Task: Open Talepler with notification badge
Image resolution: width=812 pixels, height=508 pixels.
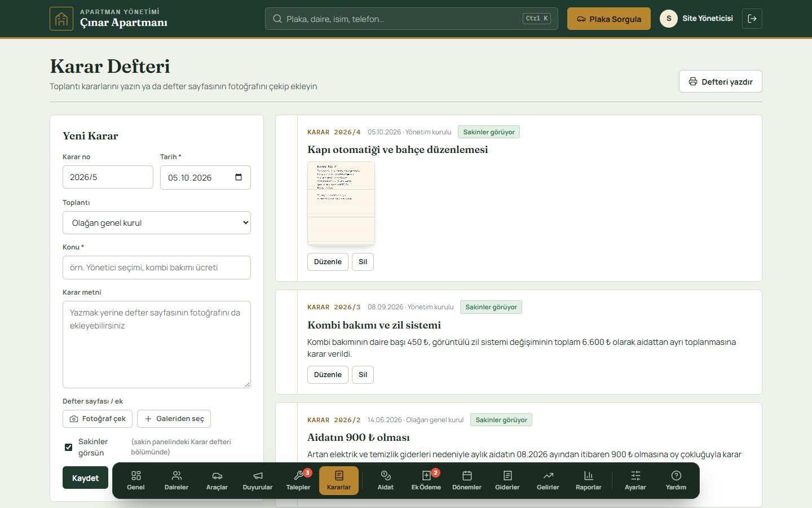Action: (x=298, y=480)
